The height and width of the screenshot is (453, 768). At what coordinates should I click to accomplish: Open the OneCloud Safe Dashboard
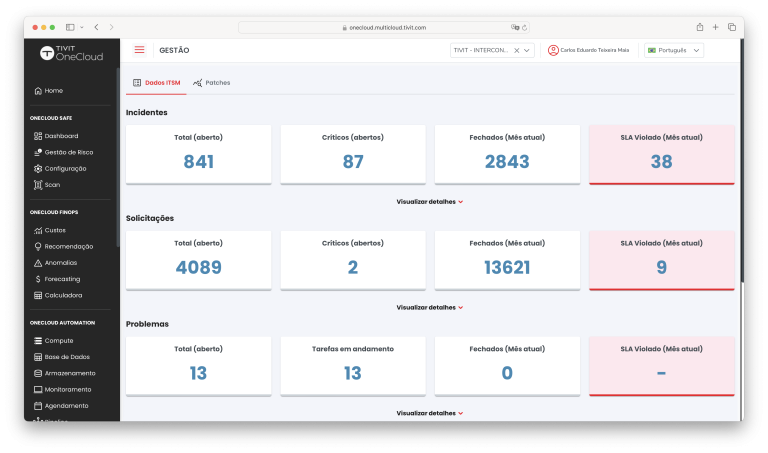[x=61, y=136]
